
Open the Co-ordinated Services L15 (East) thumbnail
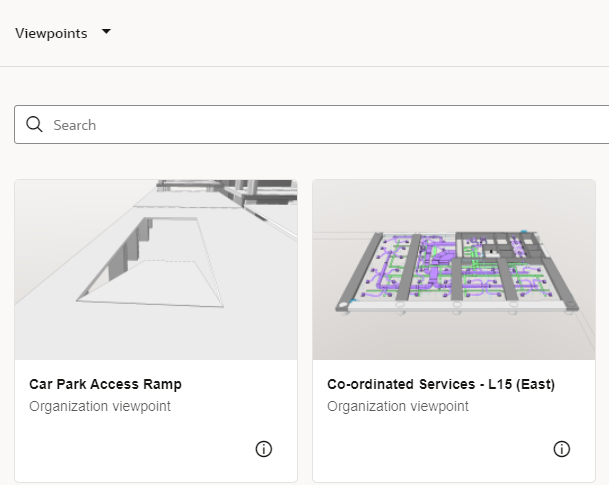point(454,269)
